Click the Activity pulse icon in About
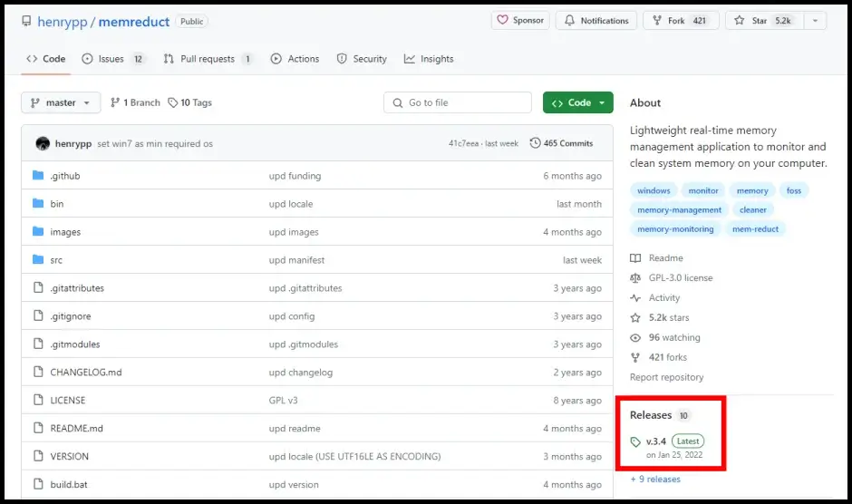This screenshot has width=852, height=504. coord(635,298)
